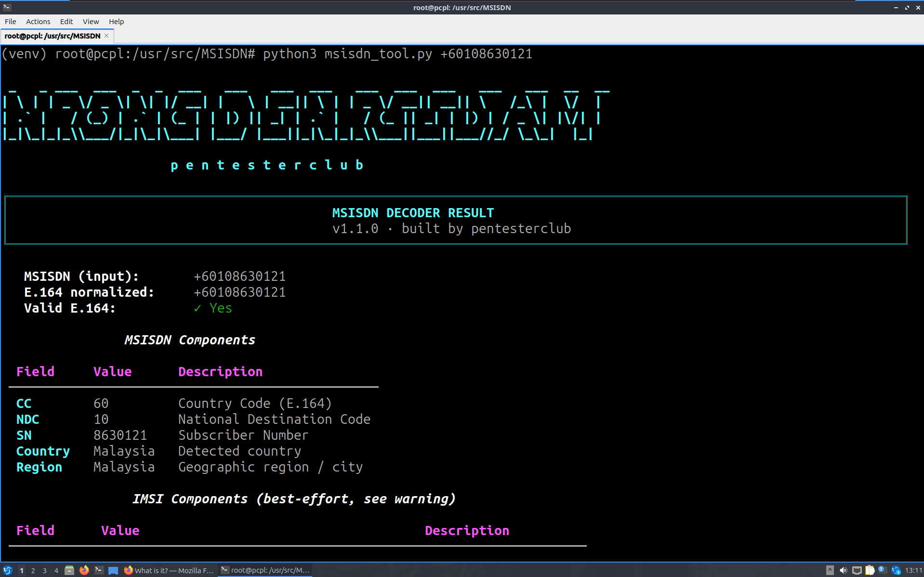Viewport: 924px width, 577px height.
Task: Click the Geographic region / city description
Action: (x=270, y=467)
